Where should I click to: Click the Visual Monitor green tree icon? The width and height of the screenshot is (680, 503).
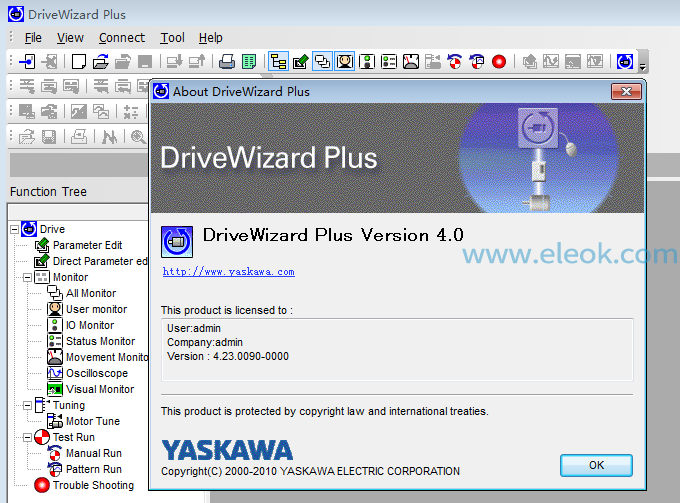click(55, 389)
